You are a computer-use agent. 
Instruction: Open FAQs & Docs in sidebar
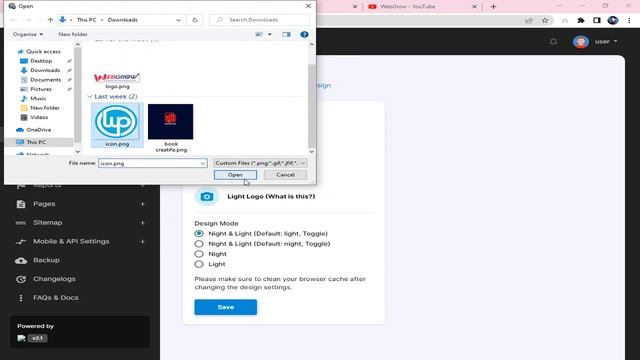coord(56,298)
